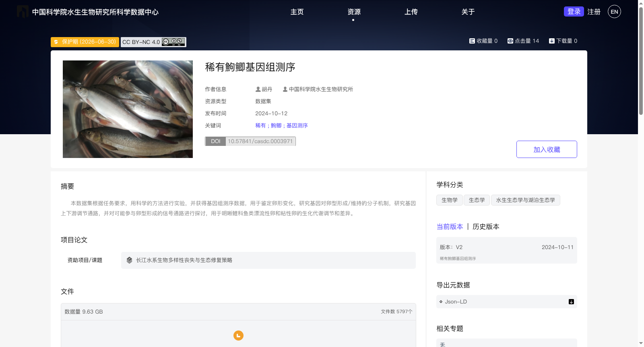Click the scrollbar down arrow

point(641,344)
